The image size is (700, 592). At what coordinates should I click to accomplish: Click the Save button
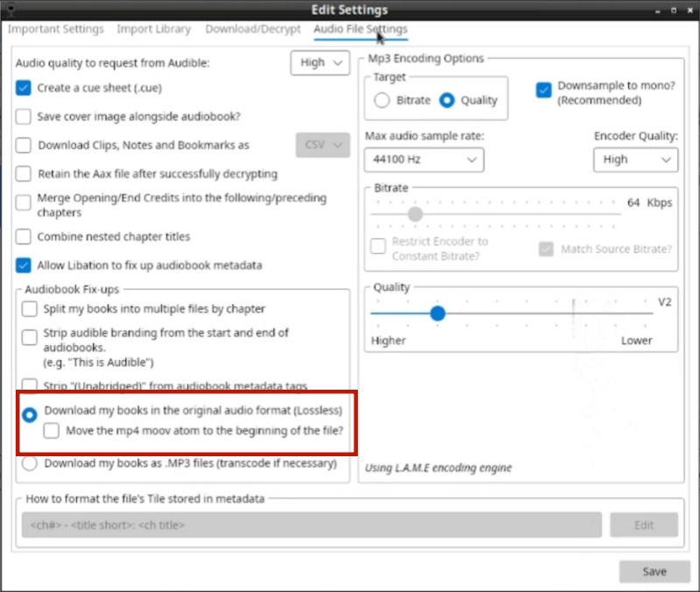[x=654, y=571]
